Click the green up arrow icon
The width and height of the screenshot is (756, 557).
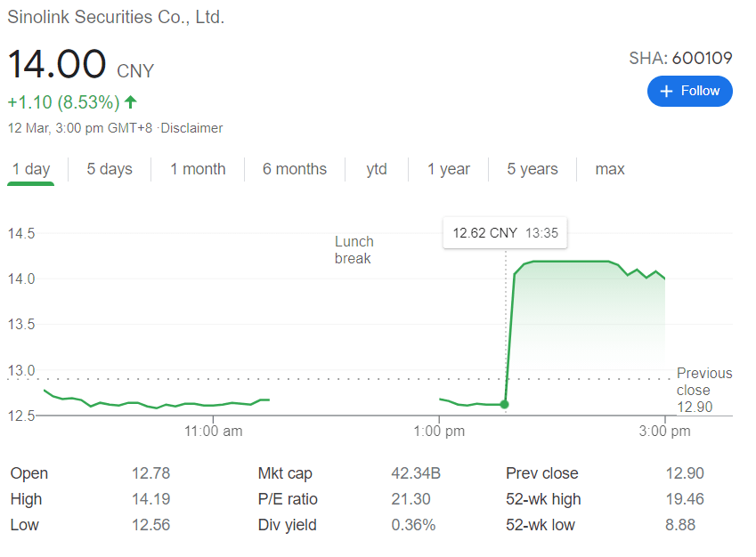pyautogui.click(x=131, y=101)
